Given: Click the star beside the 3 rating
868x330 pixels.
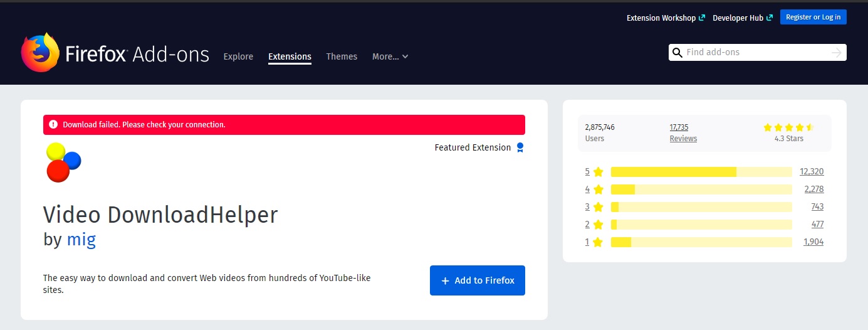Looking at the screenshot, I should coord(599,207).
